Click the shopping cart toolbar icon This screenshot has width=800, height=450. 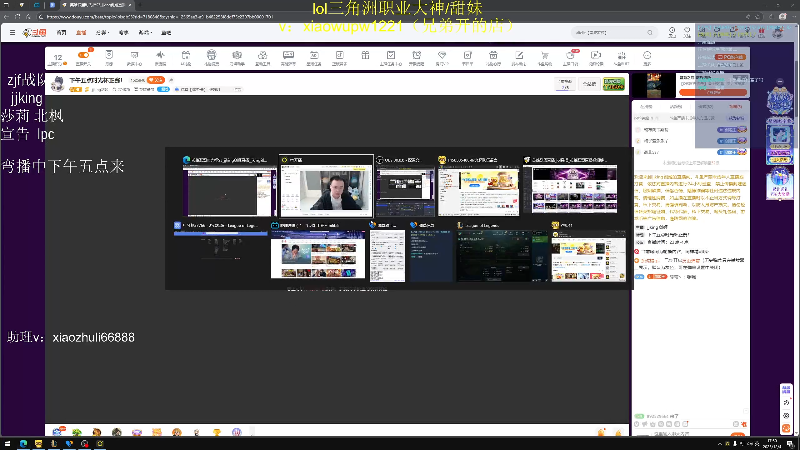544,55
